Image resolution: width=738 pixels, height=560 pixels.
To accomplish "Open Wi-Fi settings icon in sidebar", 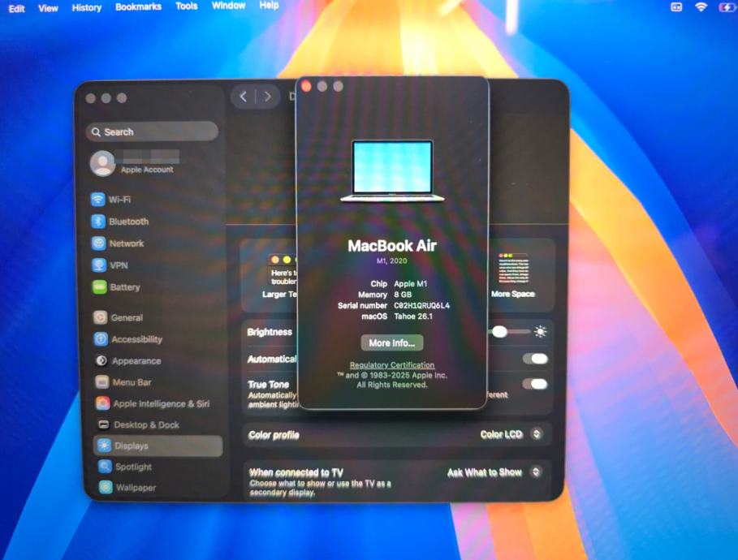I will (x=98, y=199).
